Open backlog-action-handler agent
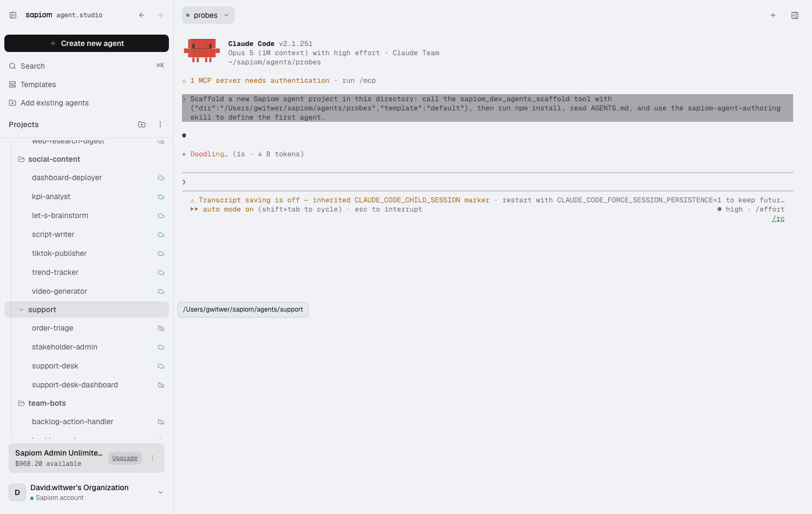The width and height of the screenshot is (812, 514). [x=73, y=421]
